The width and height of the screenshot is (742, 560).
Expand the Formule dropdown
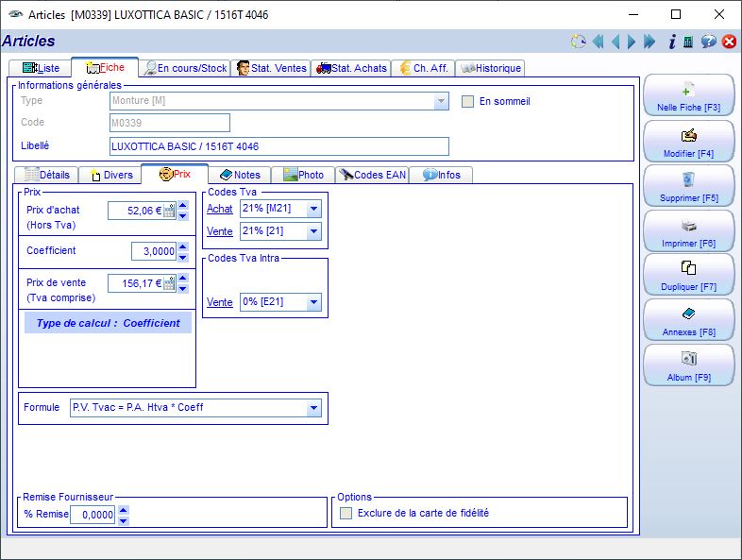tap(313, 408)
